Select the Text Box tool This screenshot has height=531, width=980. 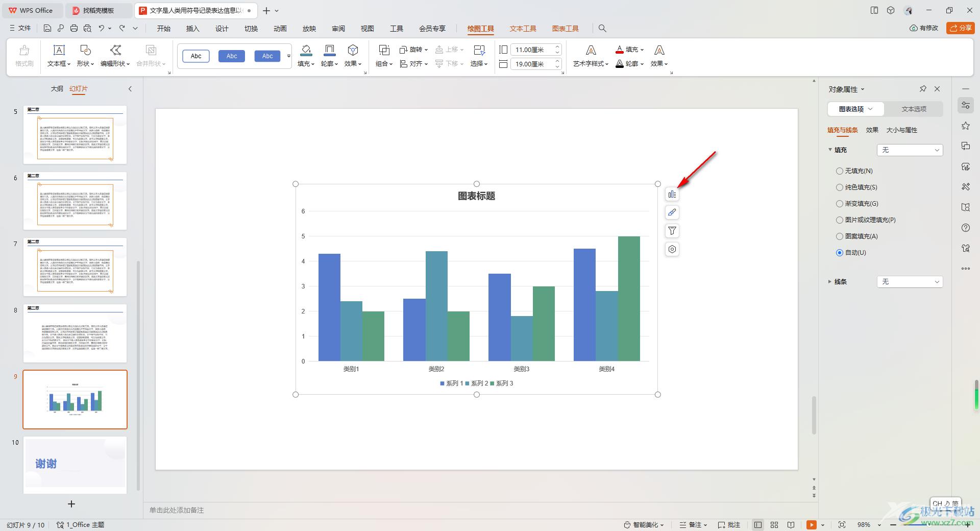click(x=59, y=56)
